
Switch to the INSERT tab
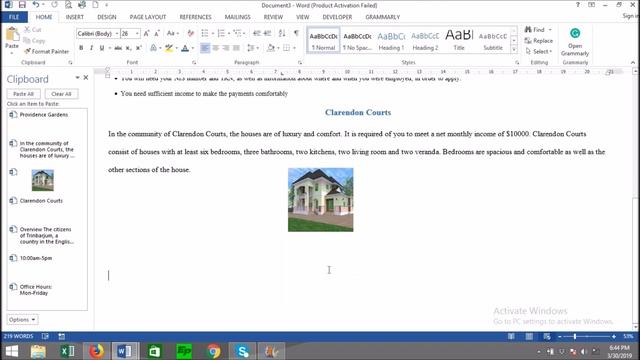[75, 17]
